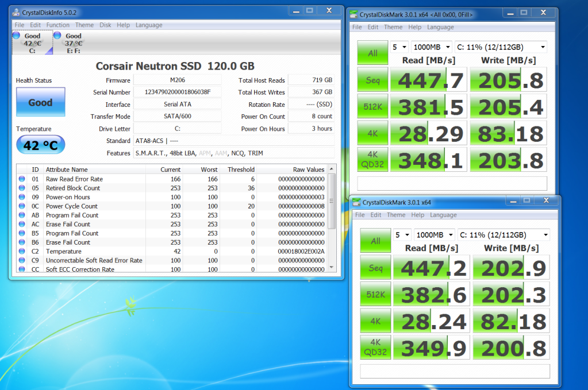Open drive dropdown in the non-0Fill CrystalDiskMark window
The height and width of the screenshot is (390, 588).
click(504, 235)
